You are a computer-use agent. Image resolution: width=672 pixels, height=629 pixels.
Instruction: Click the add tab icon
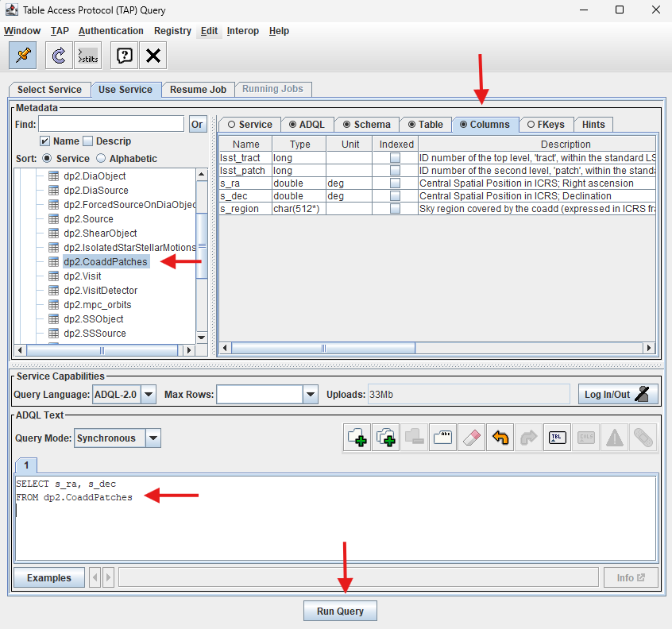(x=357, y=438)
